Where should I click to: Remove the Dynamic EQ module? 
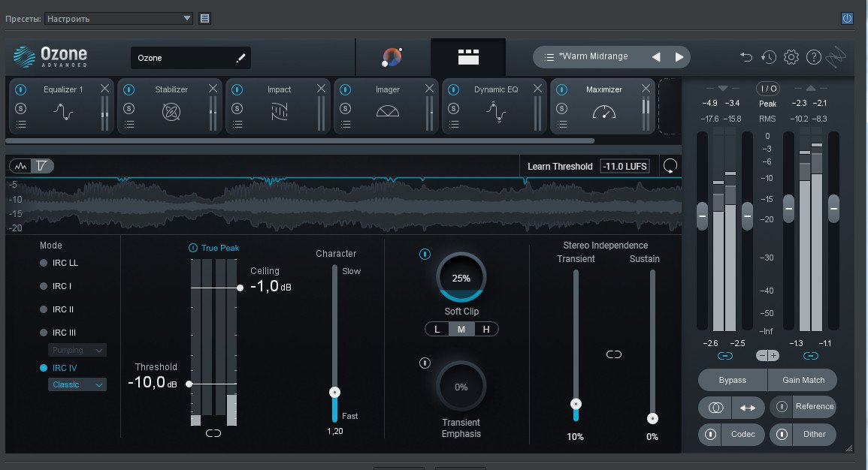[x=537, y=89]
